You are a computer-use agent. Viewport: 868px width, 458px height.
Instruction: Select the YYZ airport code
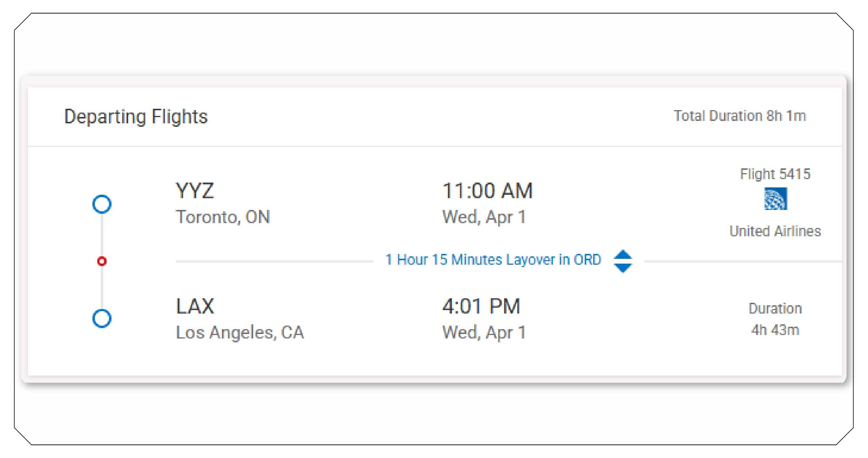click(x=195, y=191)
